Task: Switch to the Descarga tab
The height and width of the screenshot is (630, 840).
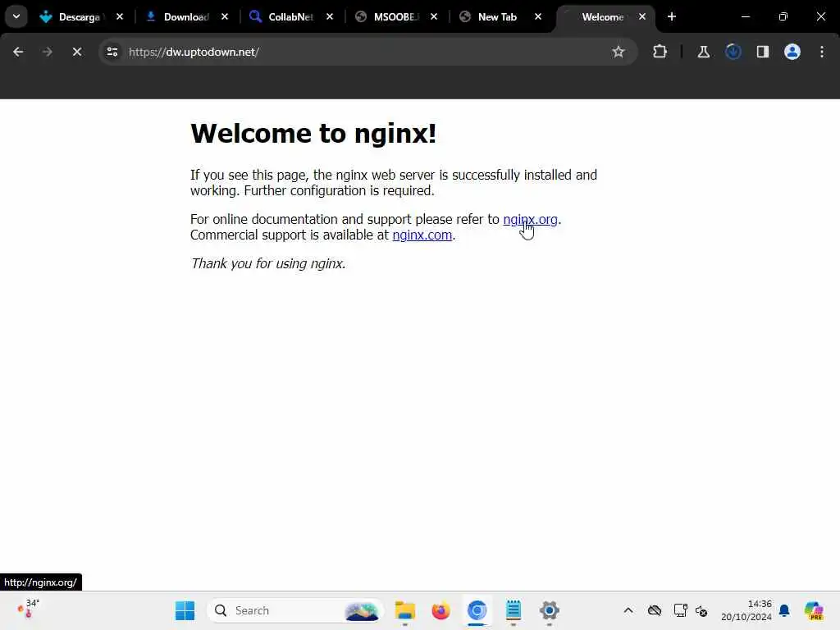Action: [x=80, y=16]
